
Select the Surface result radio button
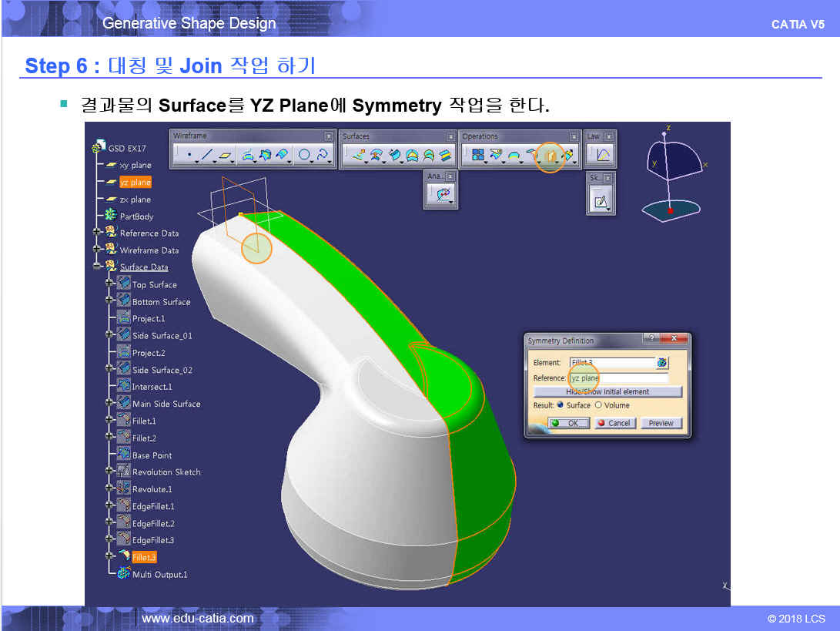click(560, 405)
